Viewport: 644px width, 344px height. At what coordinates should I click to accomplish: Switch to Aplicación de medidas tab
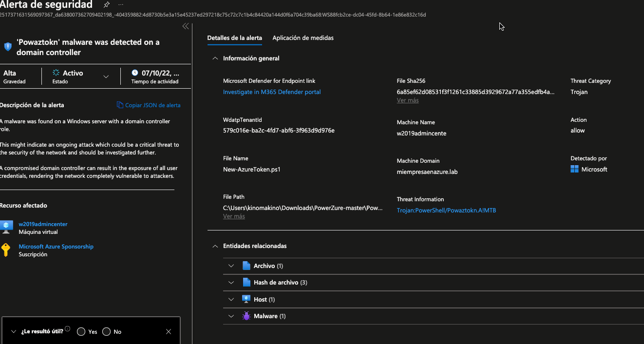(x=303, y=38)
